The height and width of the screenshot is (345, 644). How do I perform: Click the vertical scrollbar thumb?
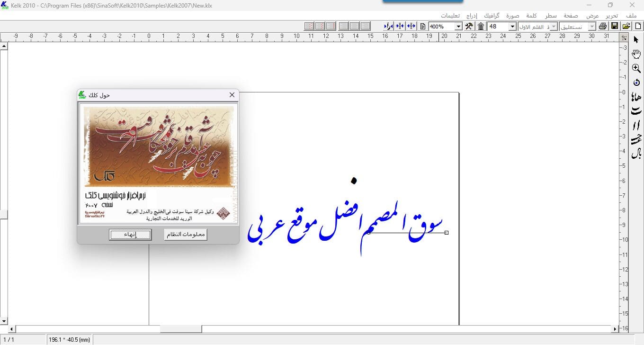[4, 215]
